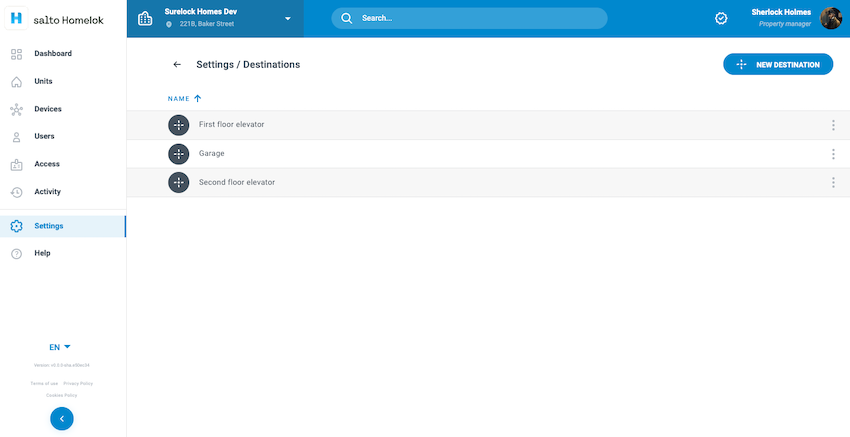This screenshot has height=437, width=850.
Task: Click the Garage destination icon
Action: pos(178,154)
